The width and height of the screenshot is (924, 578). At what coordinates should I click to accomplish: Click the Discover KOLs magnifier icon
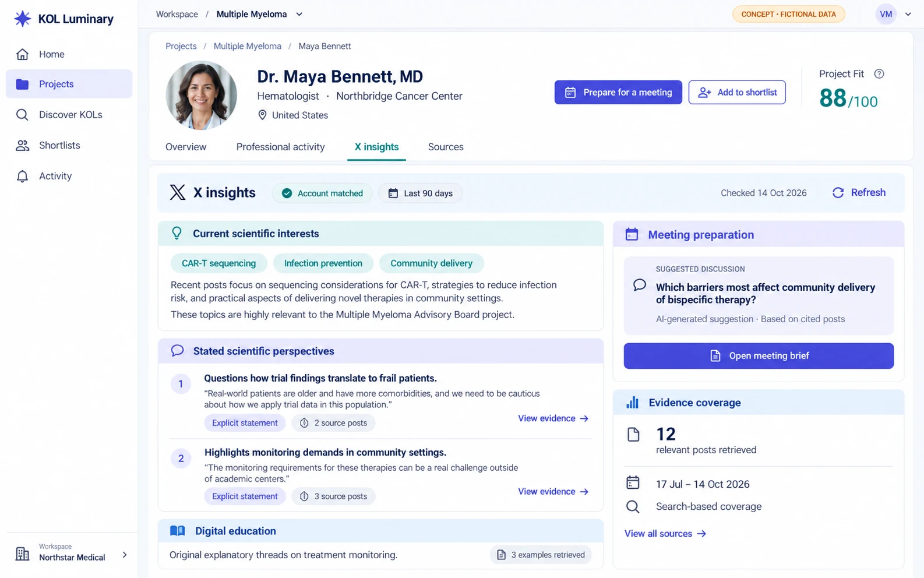point(22,115)
